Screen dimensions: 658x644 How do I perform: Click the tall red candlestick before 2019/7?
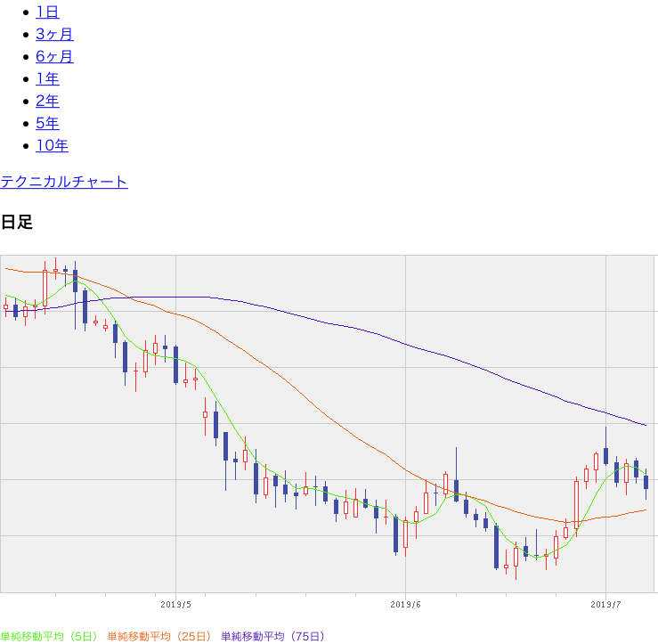577,505
